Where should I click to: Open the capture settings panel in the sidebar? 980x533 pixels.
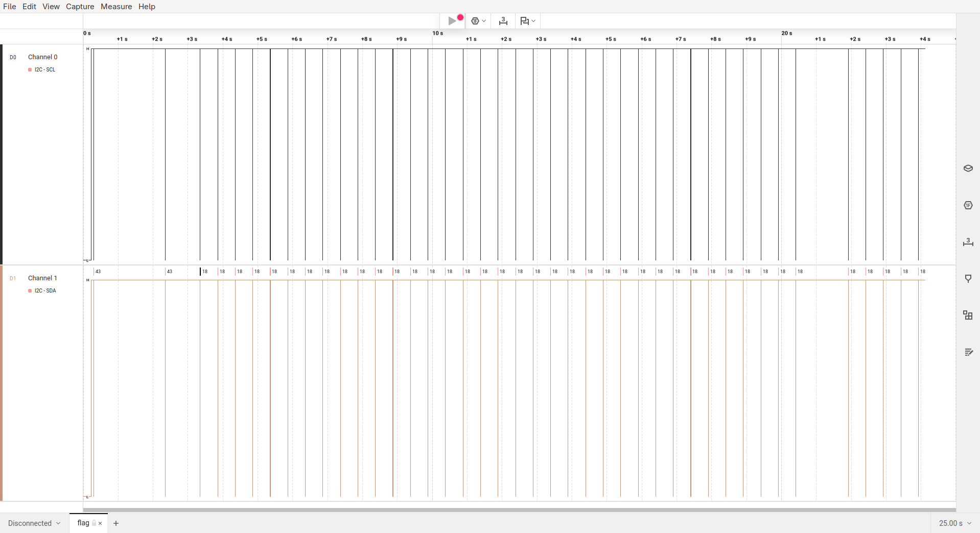click(x=968, y=168)
